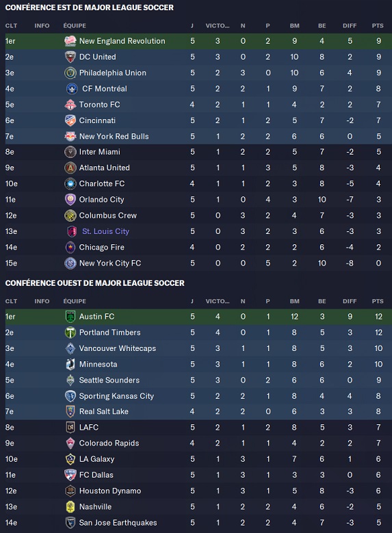This screenshot has width=392, height=533.
Task: Click the New England Revolution crest icon
Action: (70, 41)
